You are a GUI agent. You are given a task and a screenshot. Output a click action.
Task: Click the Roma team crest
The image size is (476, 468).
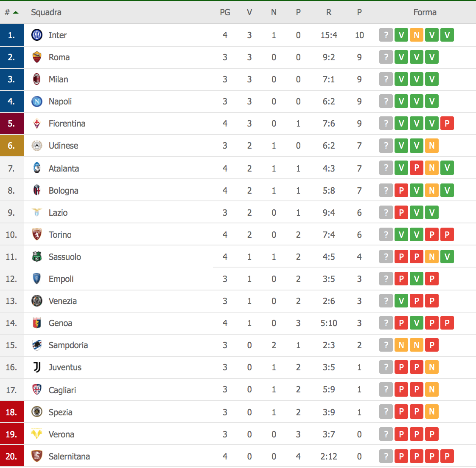tap(37, 57)
